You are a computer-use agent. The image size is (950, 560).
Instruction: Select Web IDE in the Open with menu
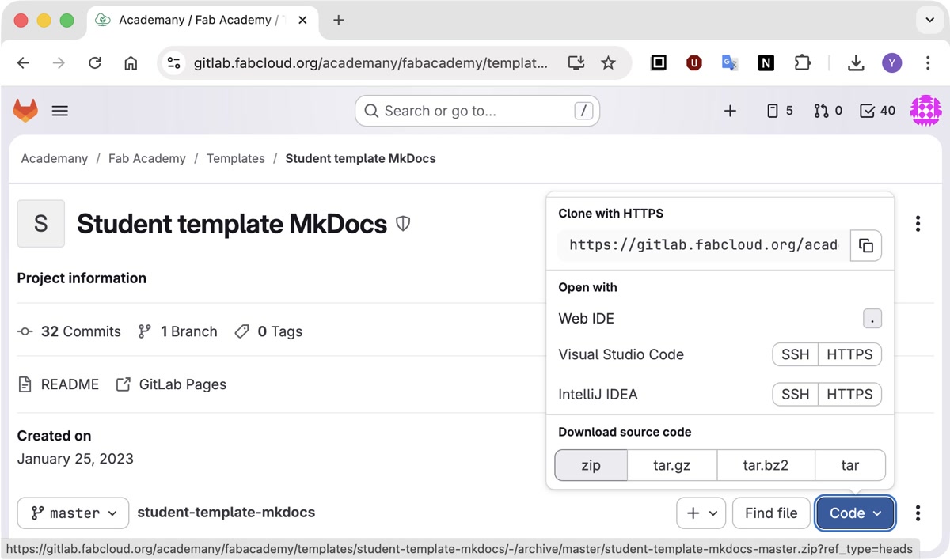[587, 319]
